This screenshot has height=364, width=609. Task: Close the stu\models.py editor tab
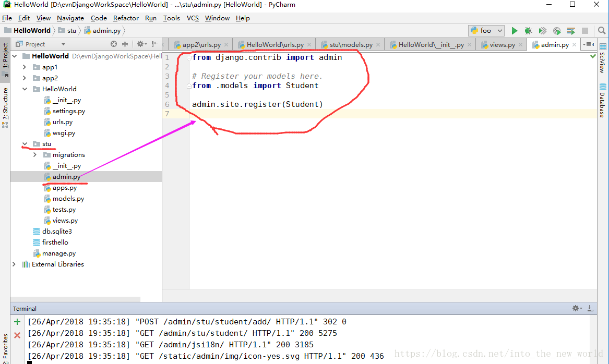378,45
